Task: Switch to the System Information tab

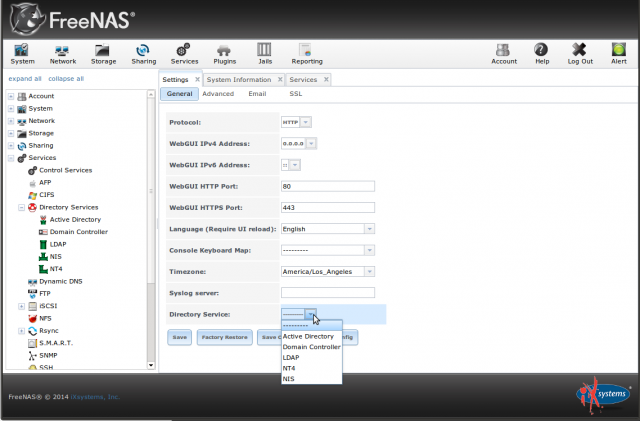Action: 239,80
